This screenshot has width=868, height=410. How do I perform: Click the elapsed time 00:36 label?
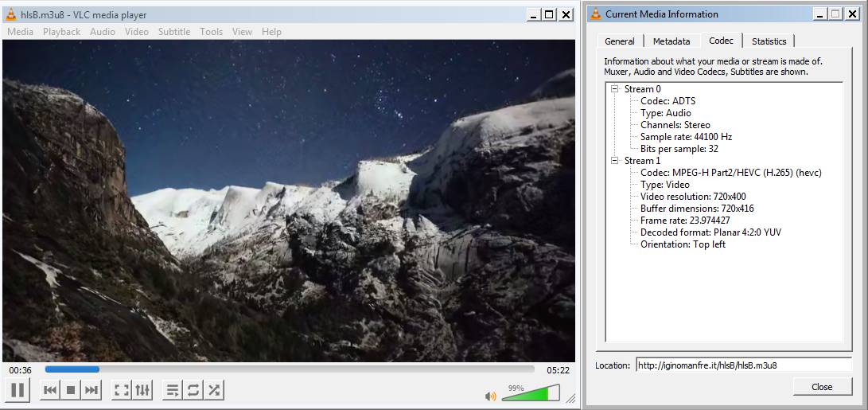pos(20,370)
